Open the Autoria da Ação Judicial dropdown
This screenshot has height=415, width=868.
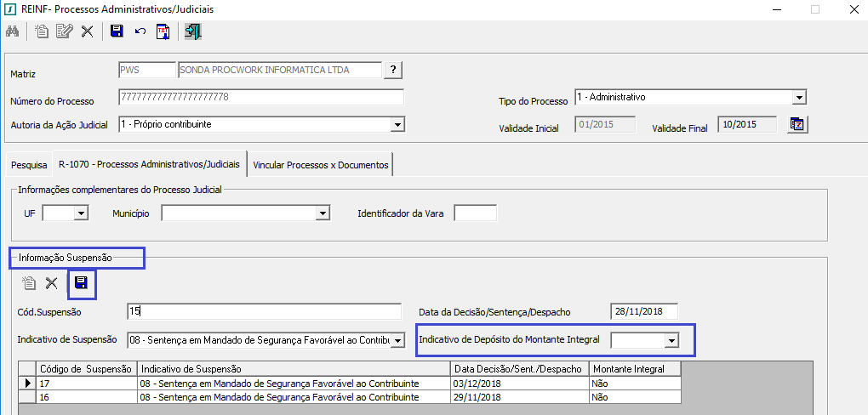396,125
